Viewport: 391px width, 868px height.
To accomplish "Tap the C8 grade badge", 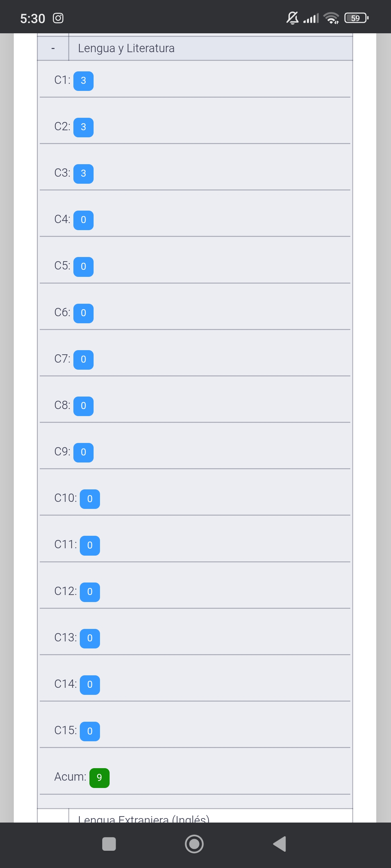I will point(83,406).
